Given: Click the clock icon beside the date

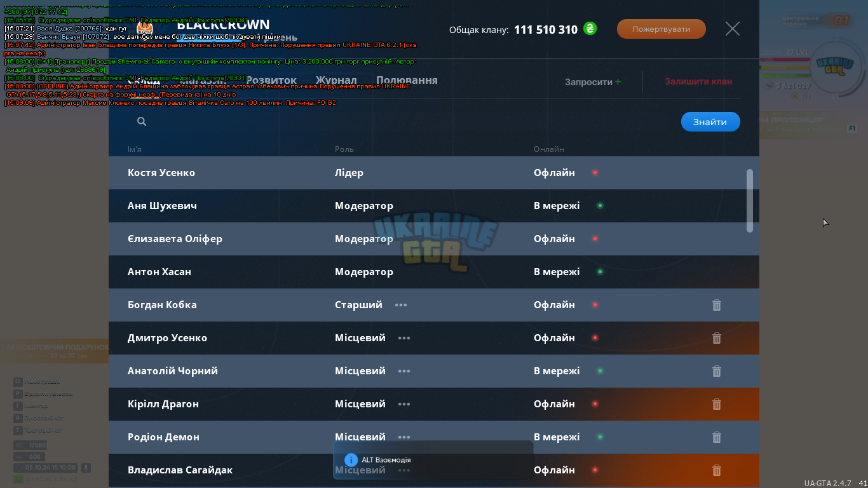Looking at the screenshot, I should pos(20,468).
